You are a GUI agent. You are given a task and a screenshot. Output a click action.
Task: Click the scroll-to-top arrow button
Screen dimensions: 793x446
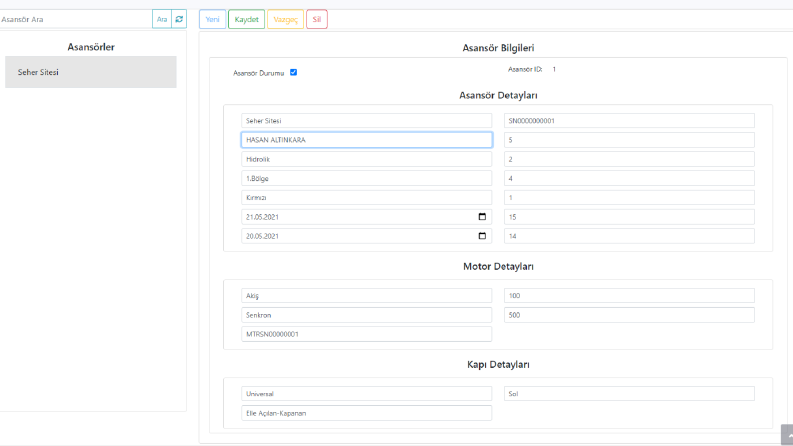click(787, 435)
